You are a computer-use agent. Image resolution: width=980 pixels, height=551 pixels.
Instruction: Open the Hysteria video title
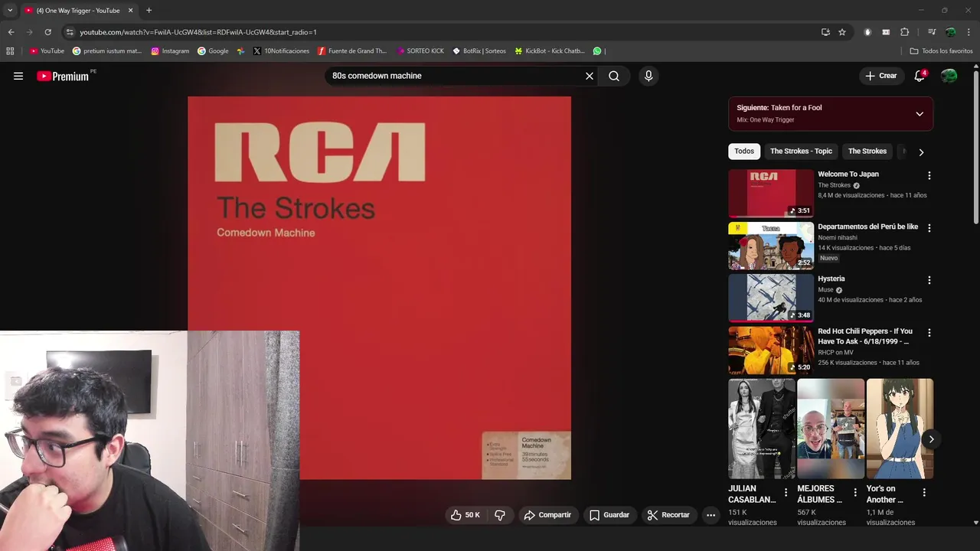[831, 279]
